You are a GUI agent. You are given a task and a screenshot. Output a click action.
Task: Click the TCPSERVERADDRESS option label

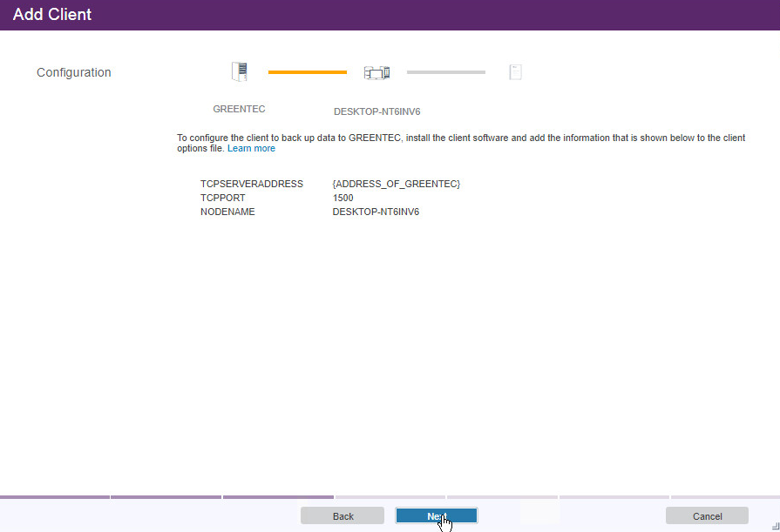click(x=251, y=185)
